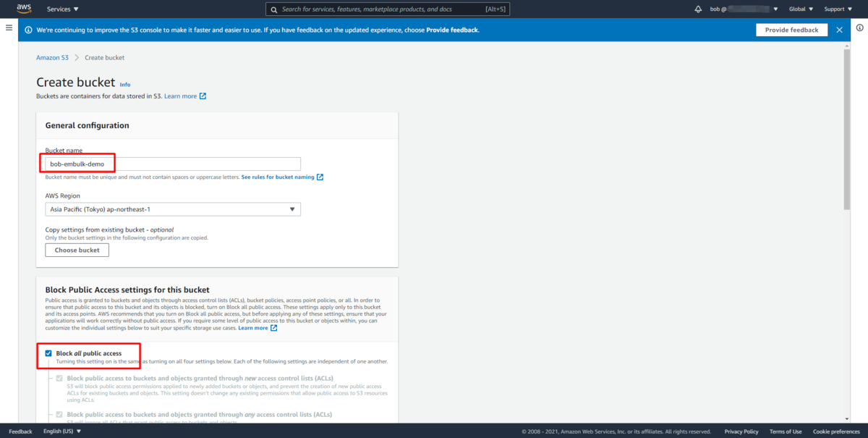Open Learn more in Block Public Access section
The width and height of the screenshot is (868, 438).
pos(253,328)
